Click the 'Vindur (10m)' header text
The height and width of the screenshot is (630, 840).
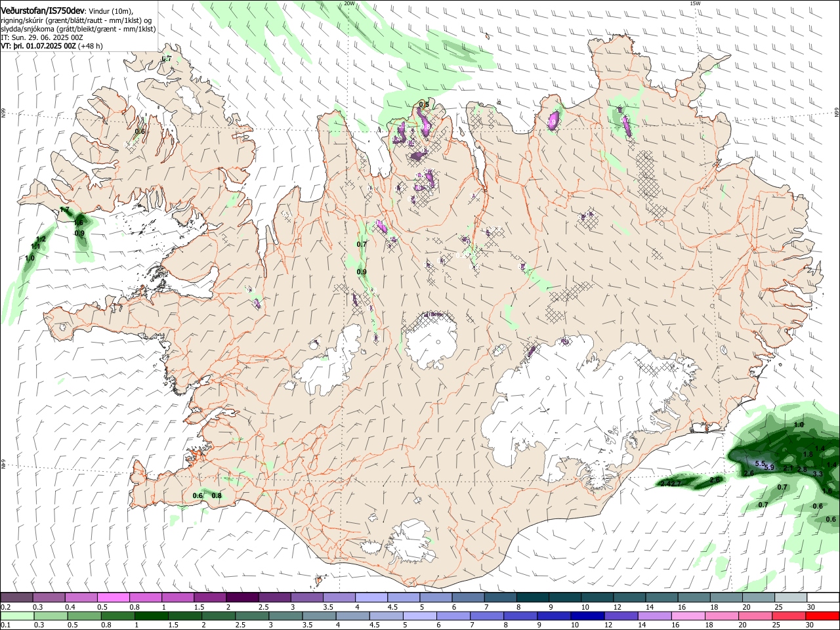pos(109,11)
